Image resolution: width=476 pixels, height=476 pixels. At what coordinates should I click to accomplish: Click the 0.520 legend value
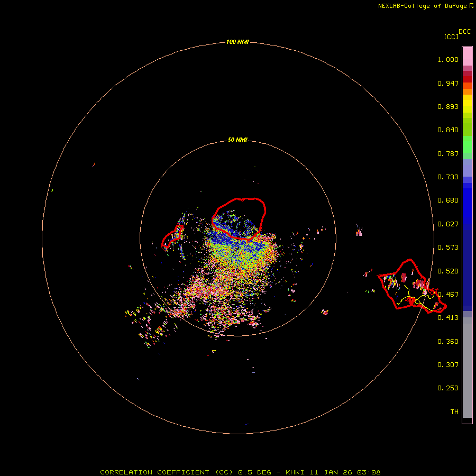(x=448, y=271)
